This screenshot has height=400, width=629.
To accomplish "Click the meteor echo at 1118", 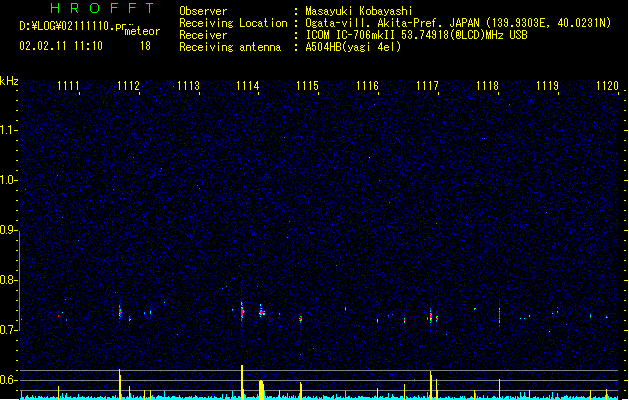I will [499, 316].
